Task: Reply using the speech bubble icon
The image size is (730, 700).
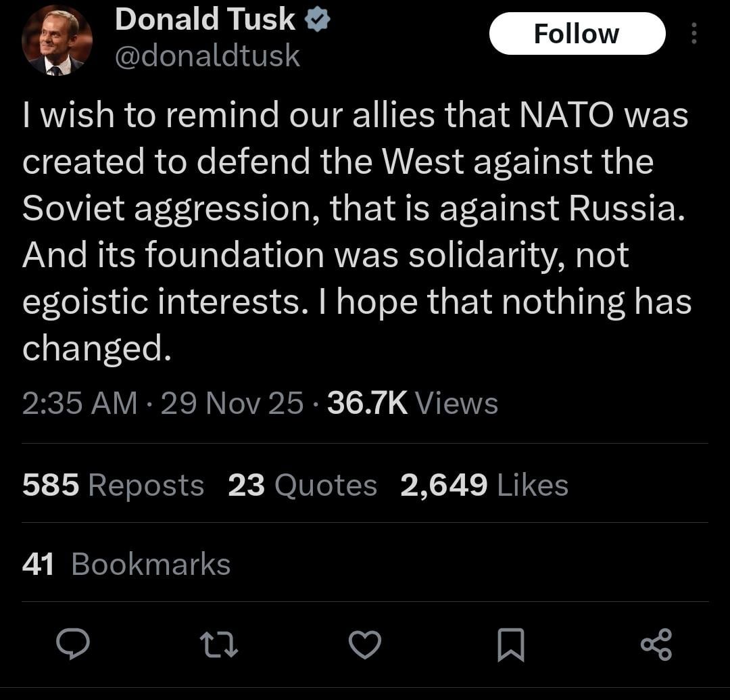Action: click(x=72, y=644)
